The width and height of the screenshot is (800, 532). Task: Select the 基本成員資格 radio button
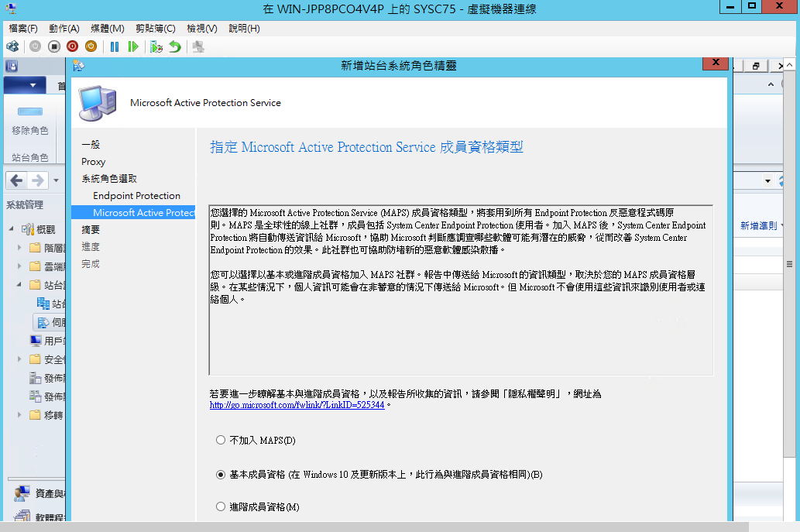pos(221,475)
